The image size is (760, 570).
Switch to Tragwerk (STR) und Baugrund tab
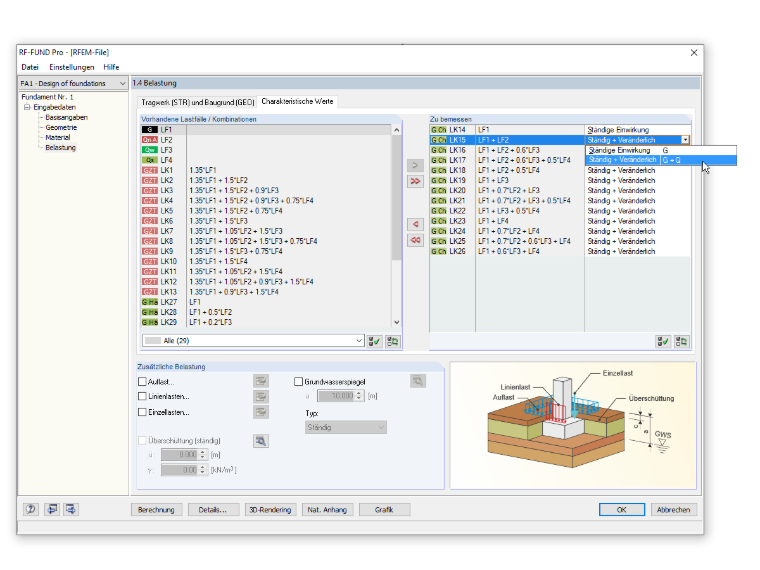(x=197, y=102)
